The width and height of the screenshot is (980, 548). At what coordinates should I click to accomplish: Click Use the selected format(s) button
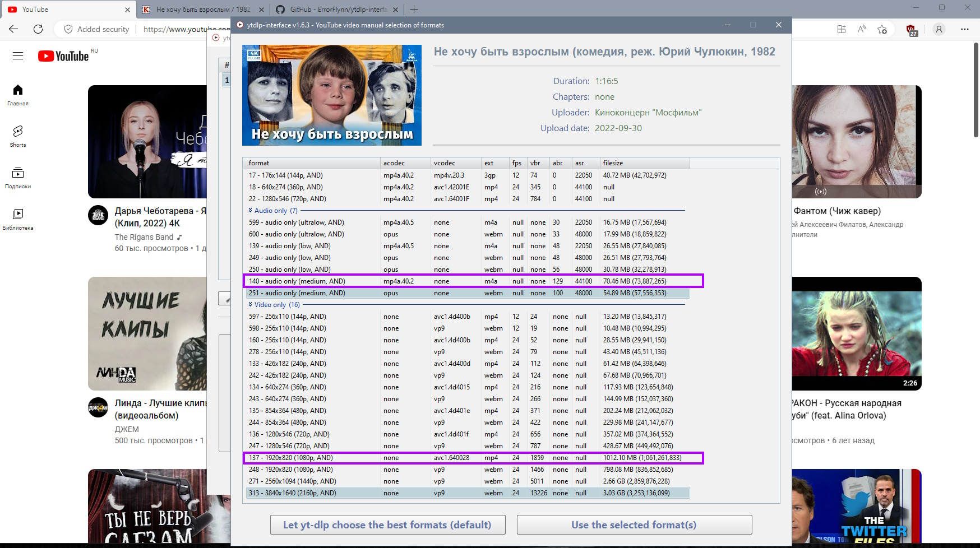click(x=634, y=525)
